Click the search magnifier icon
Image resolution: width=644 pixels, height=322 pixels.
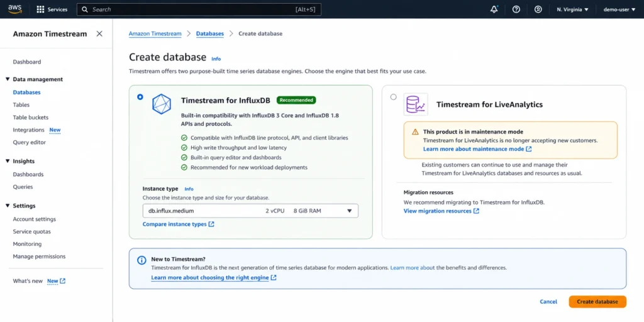pos(85,9)
